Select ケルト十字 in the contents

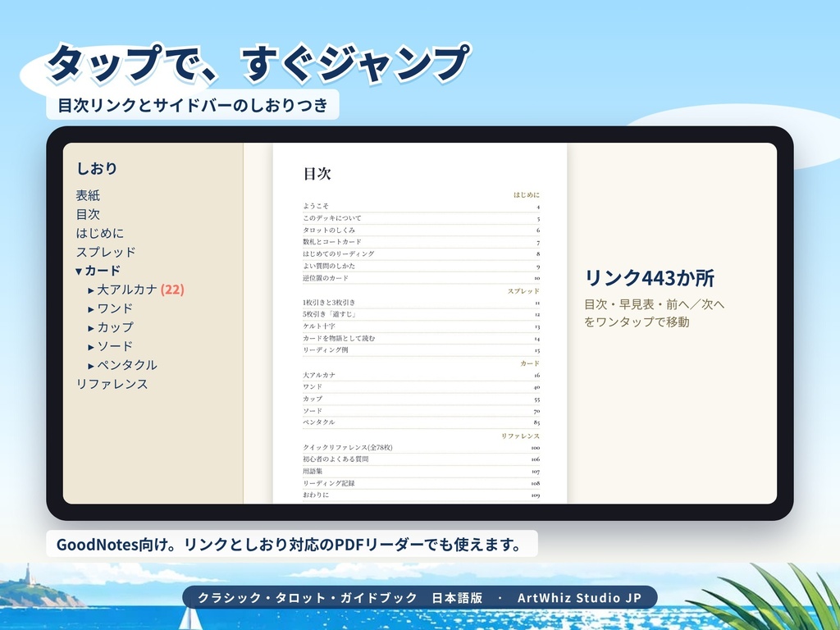point(421,326)
